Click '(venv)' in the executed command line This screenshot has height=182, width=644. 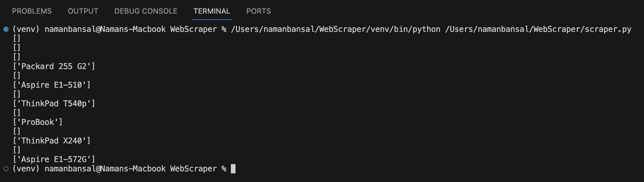(x=26, y=29)
